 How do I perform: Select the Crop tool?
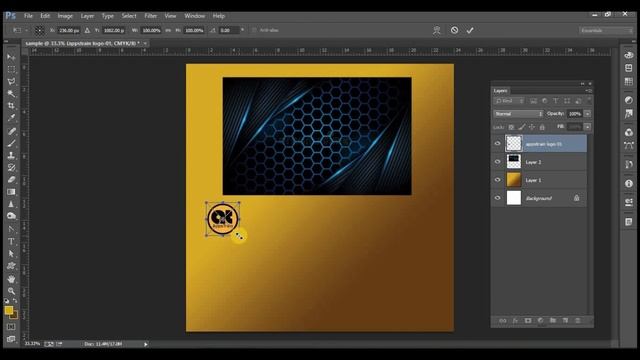11,106
